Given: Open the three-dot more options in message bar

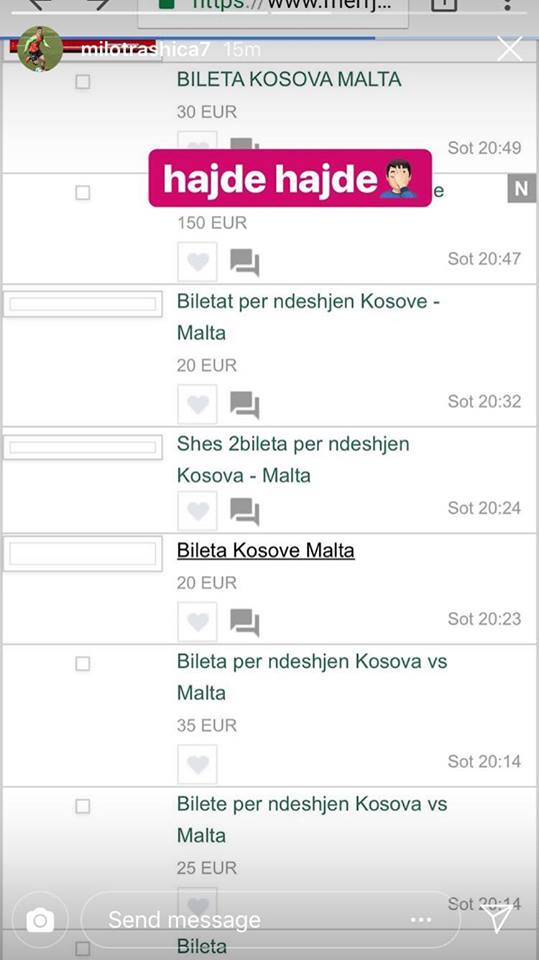Looking at the screenshot, I should 421,920.
